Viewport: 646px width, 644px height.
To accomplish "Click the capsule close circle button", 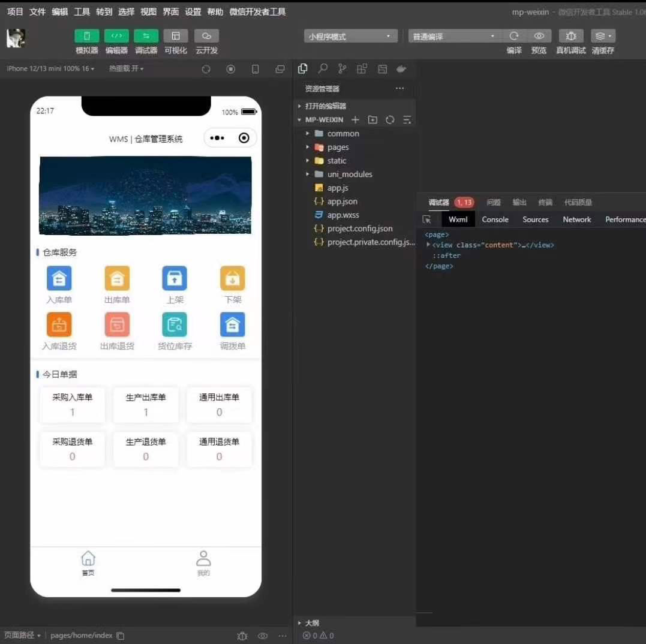I will [x=244, y=138].
